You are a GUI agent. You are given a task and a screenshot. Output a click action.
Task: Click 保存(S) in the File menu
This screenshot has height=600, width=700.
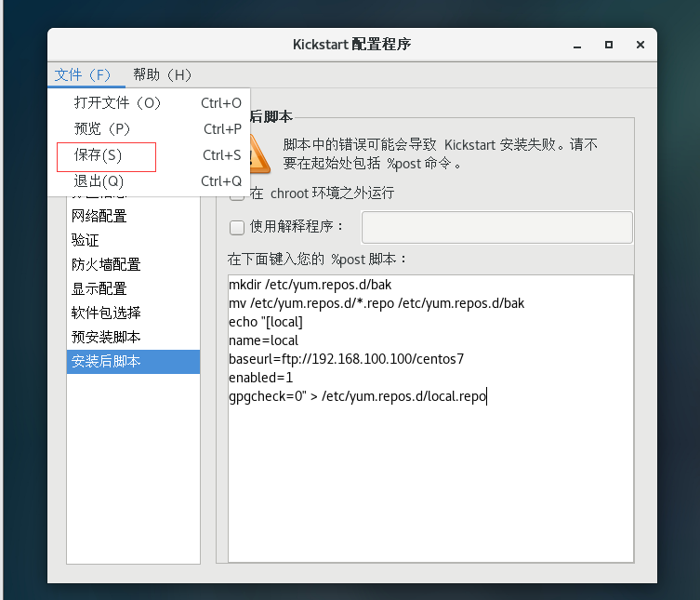point(149,155)
